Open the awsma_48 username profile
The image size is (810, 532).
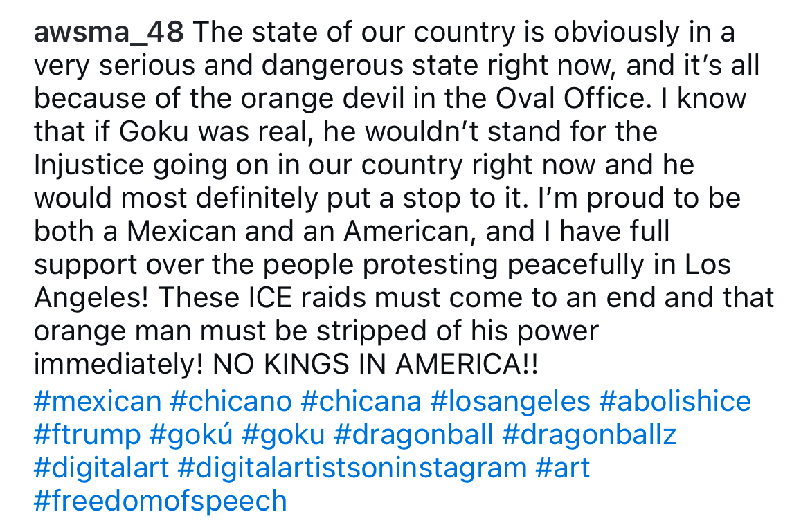(x=109, y=33)
